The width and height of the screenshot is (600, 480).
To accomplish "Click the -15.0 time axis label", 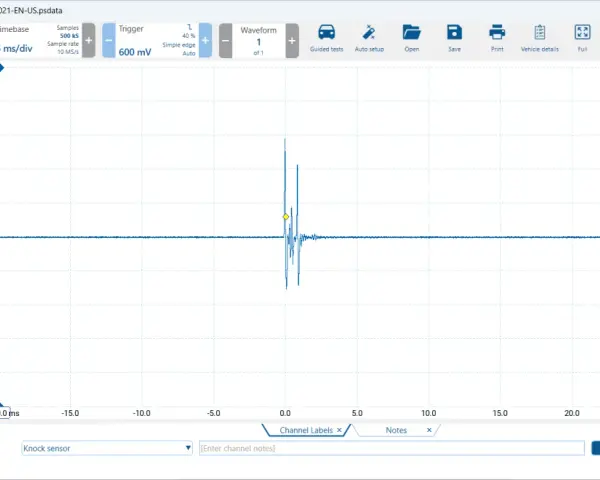I will (70, 413).
